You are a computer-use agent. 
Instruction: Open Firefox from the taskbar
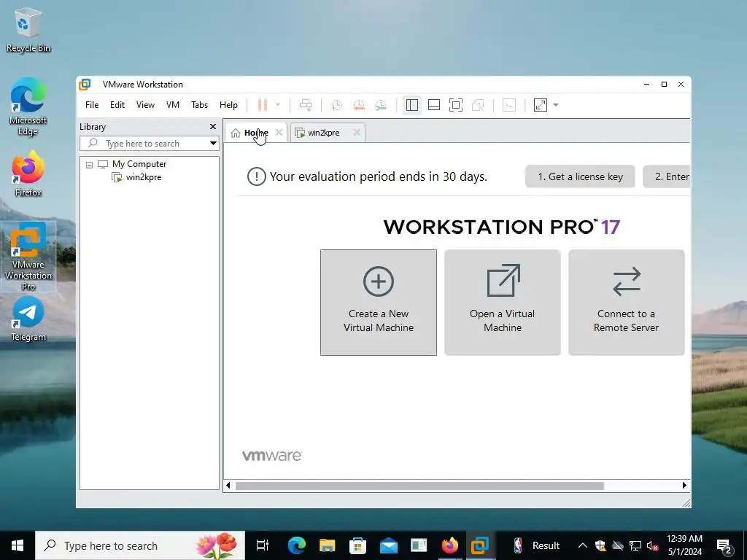pos(449,545)
